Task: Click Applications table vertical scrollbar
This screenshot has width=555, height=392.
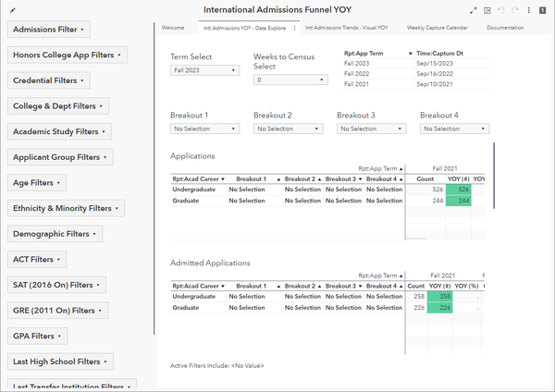Action: coord(494,175)
